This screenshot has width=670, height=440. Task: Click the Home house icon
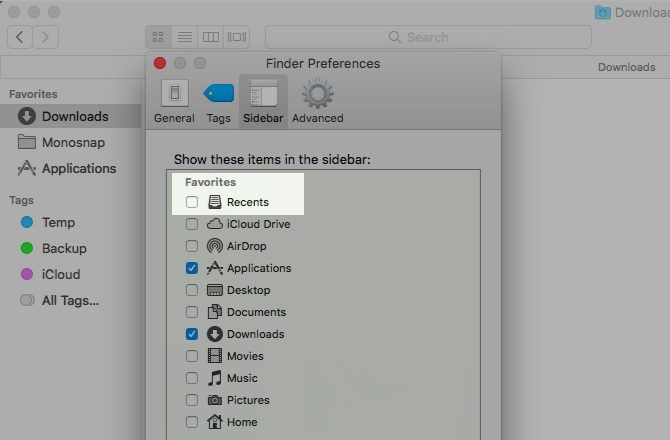(215, 422)
